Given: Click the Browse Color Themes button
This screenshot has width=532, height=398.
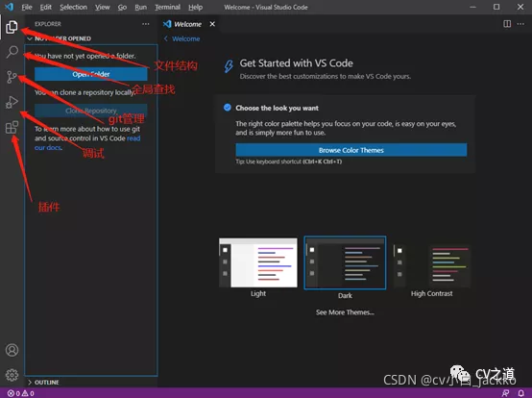Looking at the screenshot, I should point(351,150).
